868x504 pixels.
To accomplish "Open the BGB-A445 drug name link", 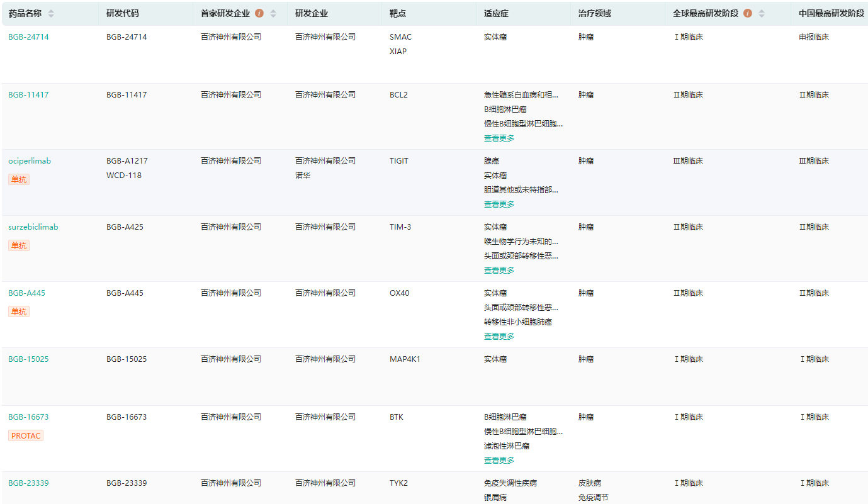I will (x=27, y=293).
